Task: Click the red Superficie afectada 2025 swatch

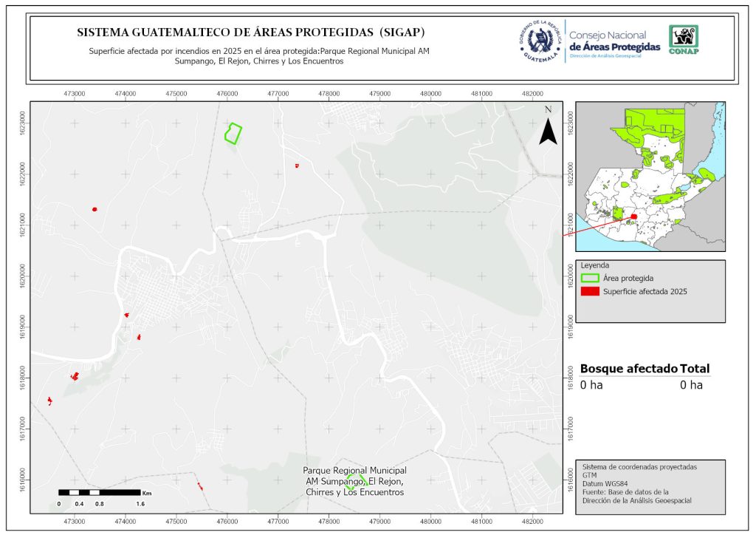Action: (x=590, y=293)
